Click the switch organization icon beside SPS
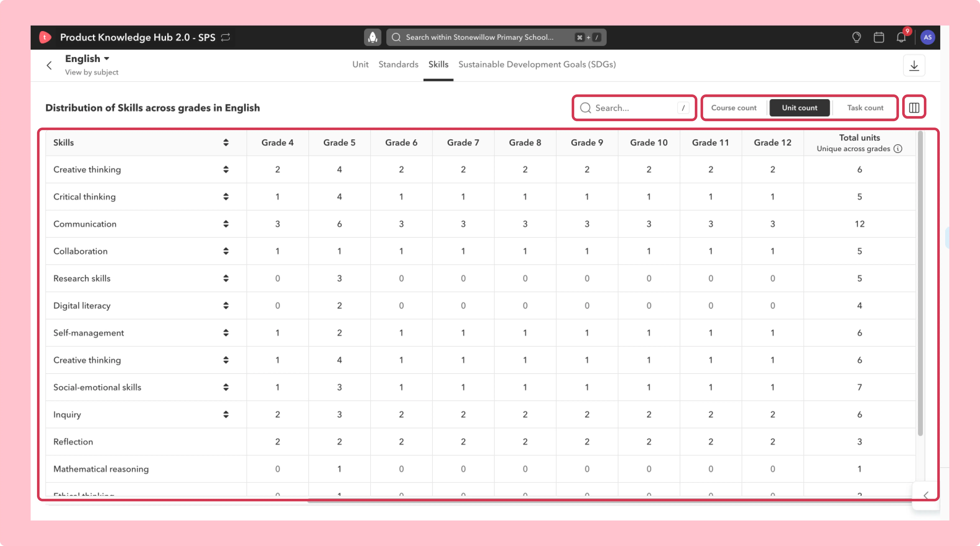 (x=226, y=37)
